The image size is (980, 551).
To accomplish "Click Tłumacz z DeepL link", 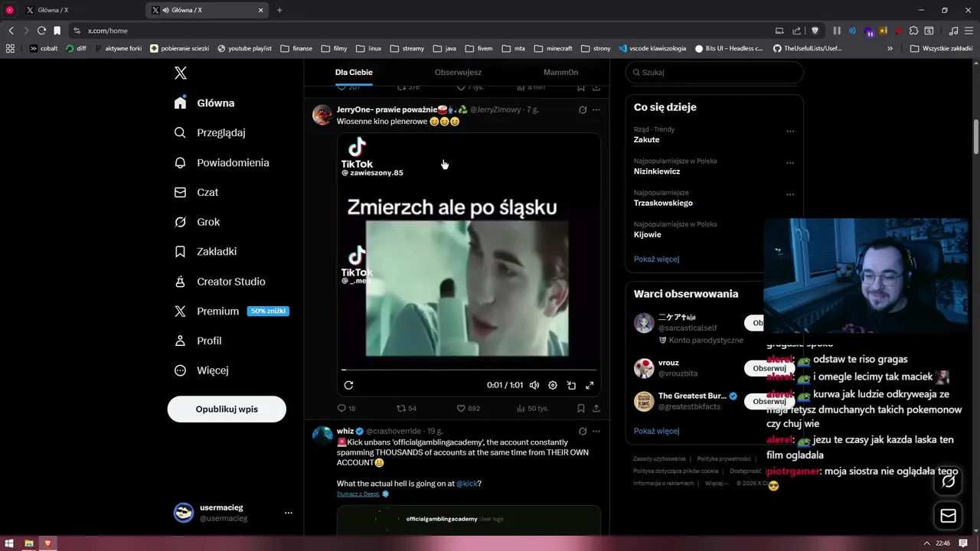I will pyautogui.click(x=358, y=494).
